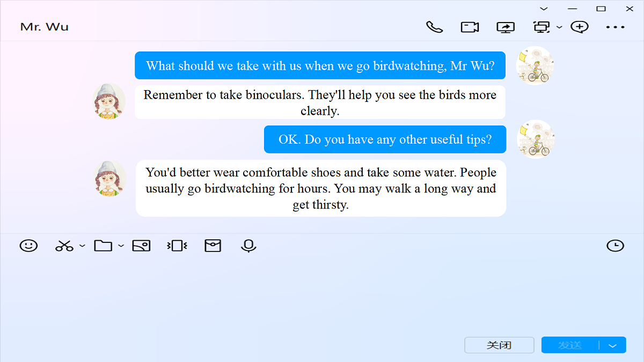Click the 关闭 button
The width and height of the screenshot is (644, 362).
[499, 345]
